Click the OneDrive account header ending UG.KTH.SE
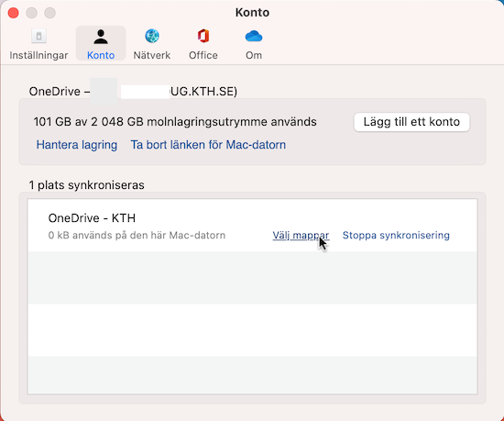 point(133,92)
